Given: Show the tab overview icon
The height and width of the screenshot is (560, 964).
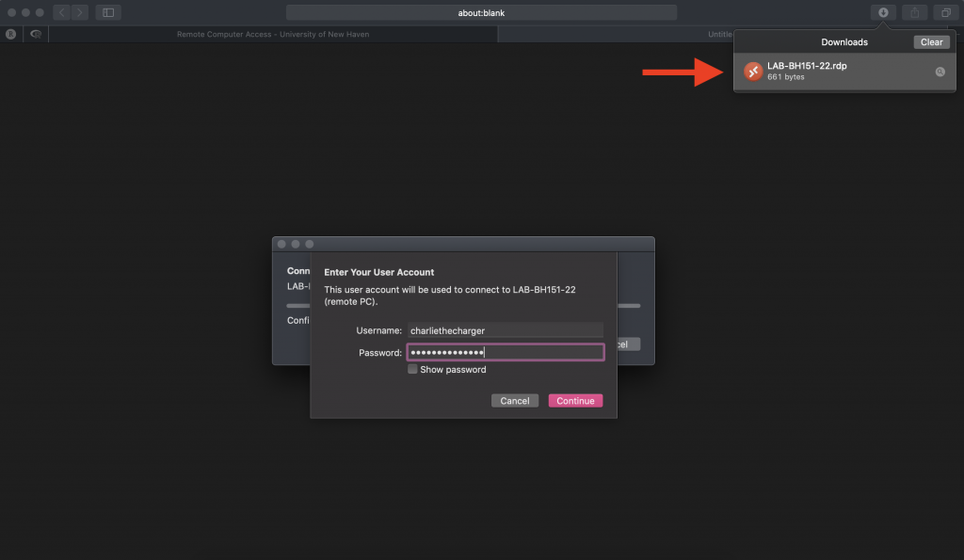Looking at the screenshot, I should point(945,12).
